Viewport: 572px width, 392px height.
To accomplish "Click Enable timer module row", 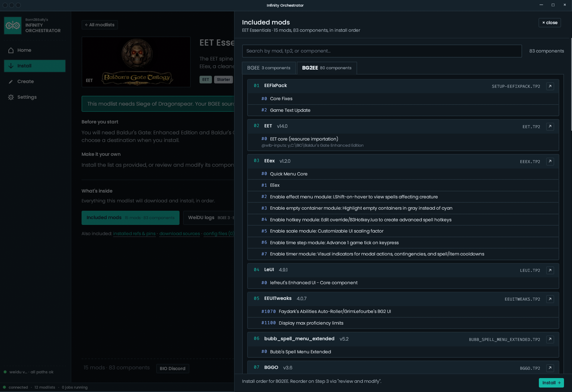I will pyautogui.click(x=403, y=254).
